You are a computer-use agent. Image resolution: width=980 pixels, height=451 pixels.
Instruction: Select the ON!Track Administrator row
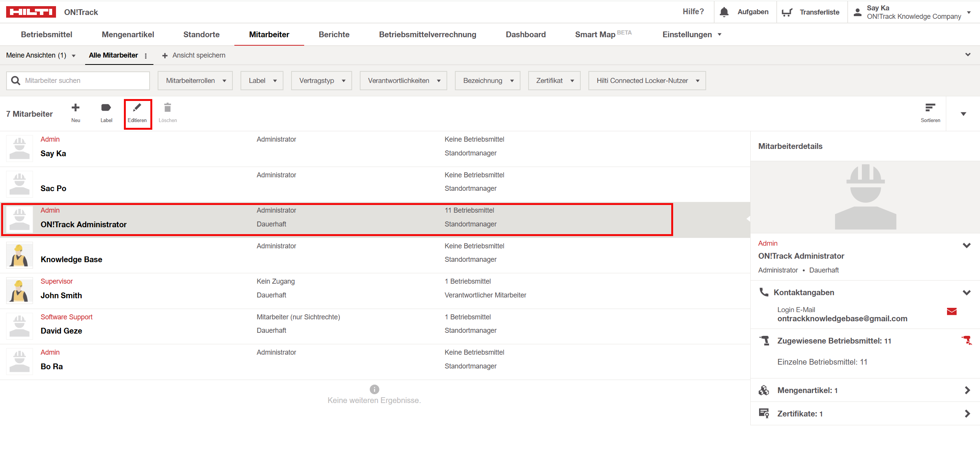point(375,220)
